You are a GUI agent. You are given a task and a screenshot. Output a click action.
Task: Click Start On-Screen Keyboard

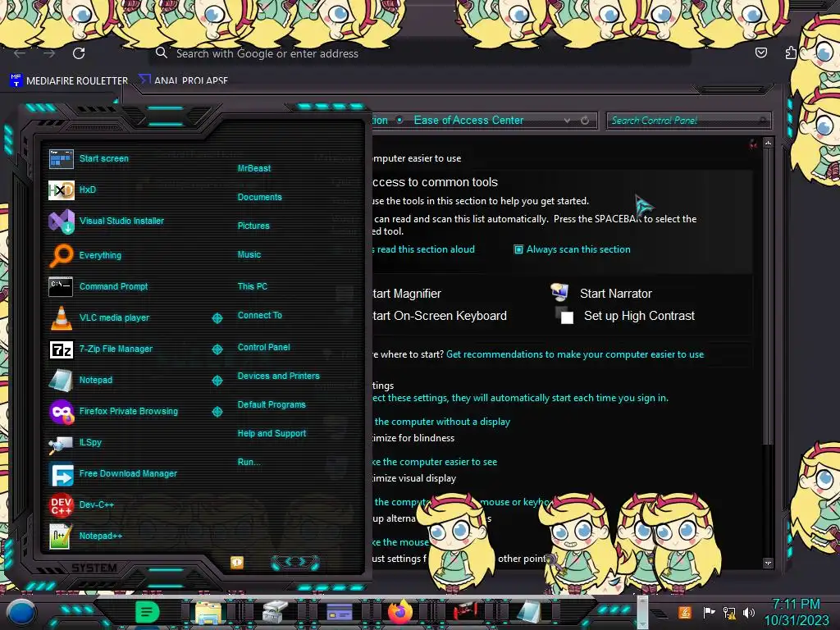coord(440,316)
